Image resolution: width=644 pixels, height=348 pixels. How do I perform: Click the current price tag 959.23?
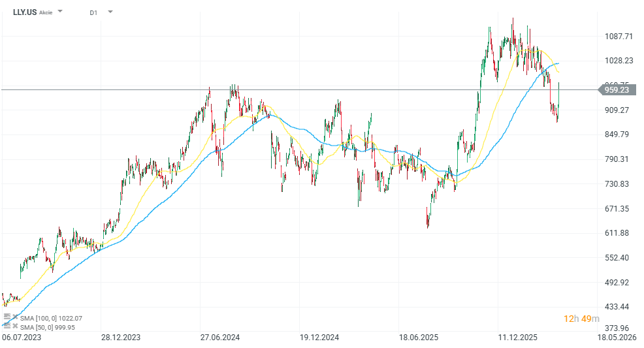coord(616,90)
